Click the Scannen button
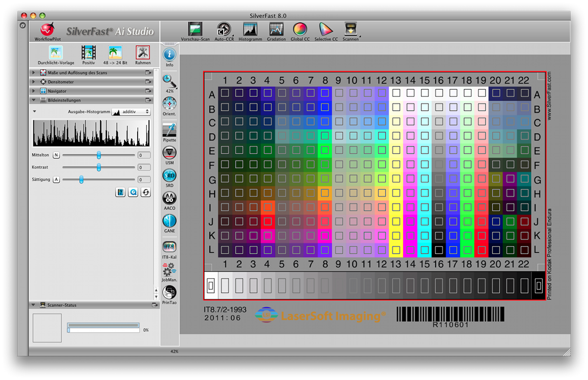 (350, 30)
